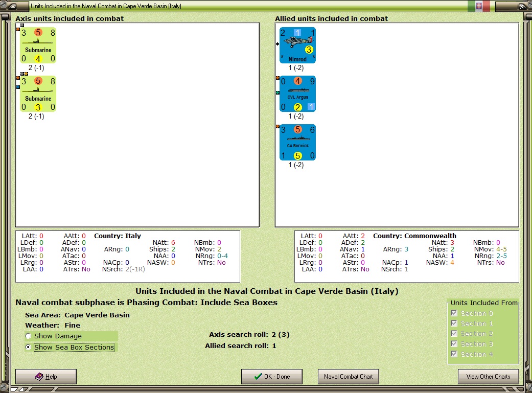This screenshot has width=532, height=393.
Task: Toggle the Section 0 checkbox
Action: (454, 313)
